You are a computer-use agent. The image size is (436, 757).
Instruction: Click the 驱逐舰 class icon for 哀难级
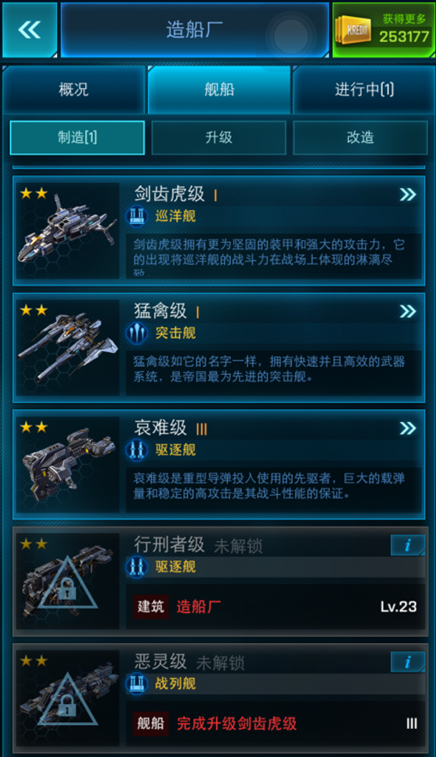click(x=137, y=450)
